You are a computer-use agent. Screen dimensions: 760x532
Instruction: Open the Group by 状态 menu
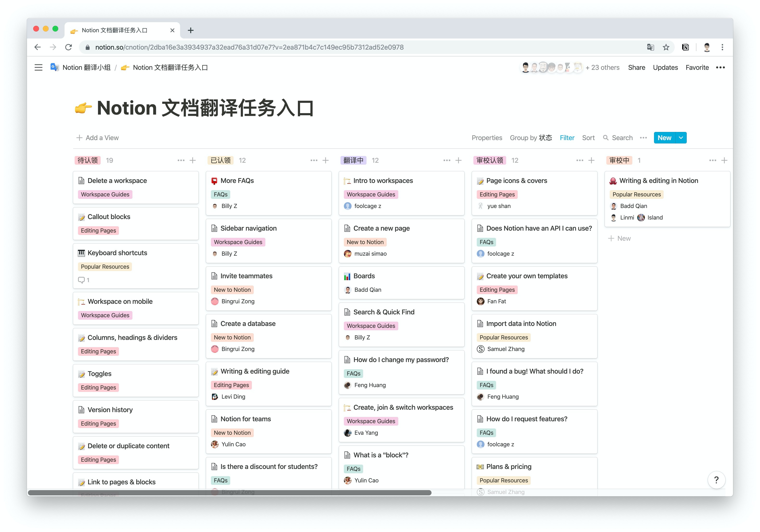[x=531, y=138]
